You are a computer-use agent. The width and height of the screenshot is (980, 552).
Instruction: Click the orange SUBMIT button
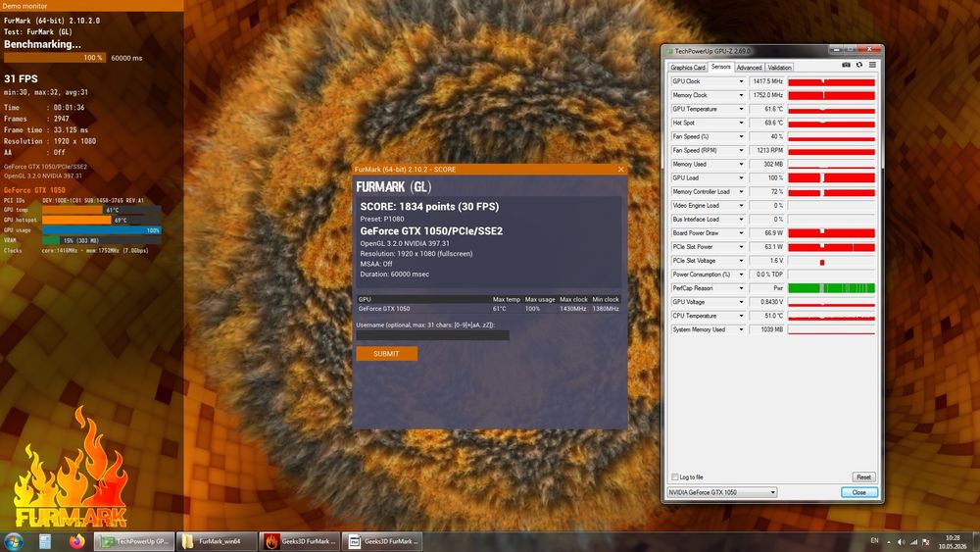coord(386,354)
